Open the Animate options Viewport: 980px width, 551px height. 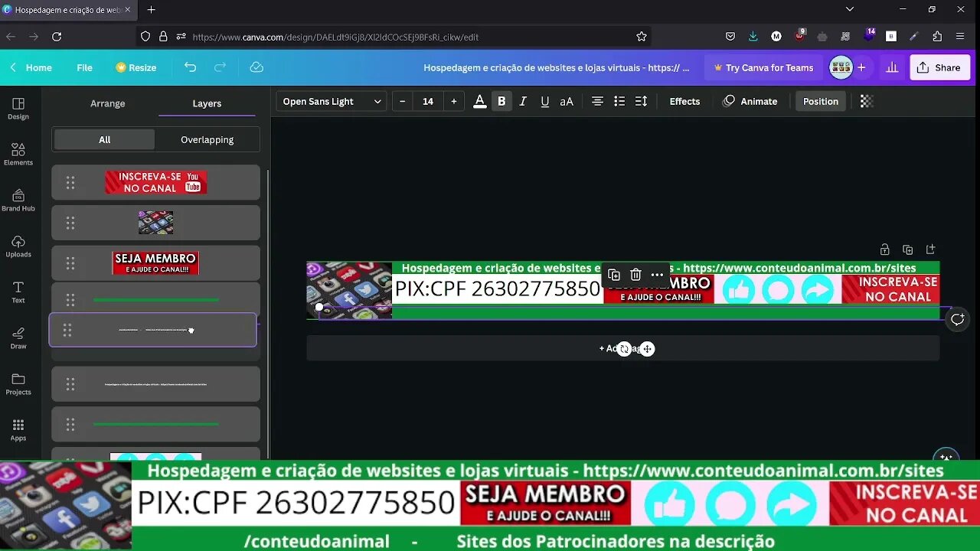click(x=750, y=101)
